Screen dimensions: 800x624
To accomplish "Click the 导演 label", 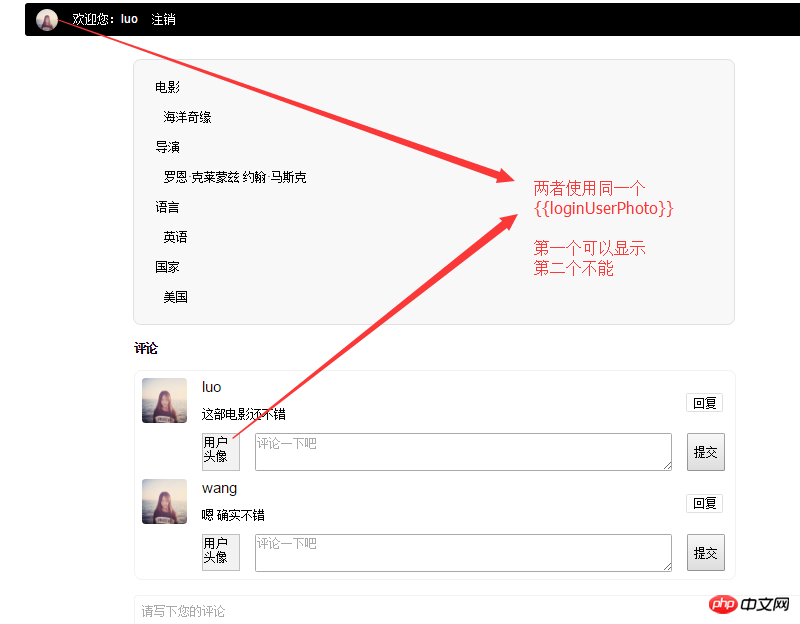I will click(167, 147).
